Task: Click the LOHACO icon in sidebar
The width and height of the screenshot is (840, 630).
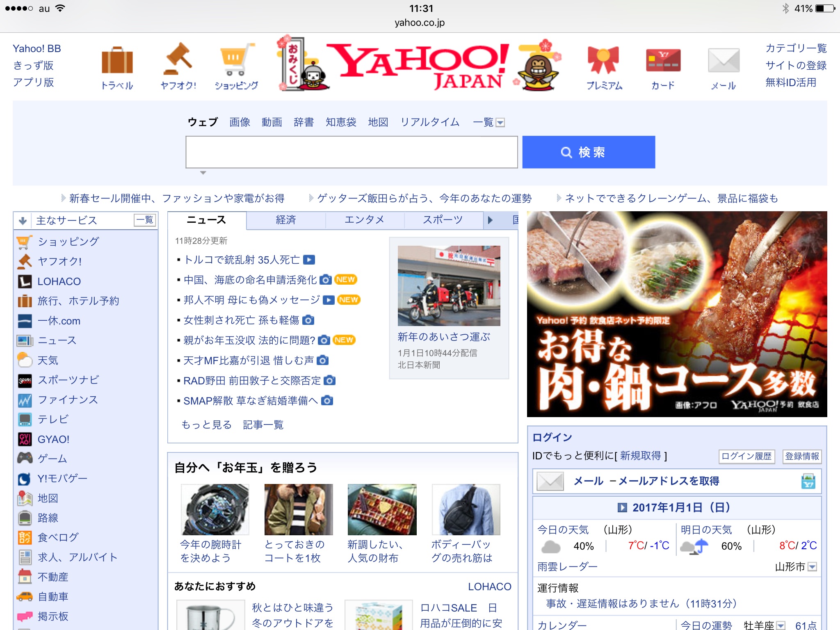Action: (24, 281)
